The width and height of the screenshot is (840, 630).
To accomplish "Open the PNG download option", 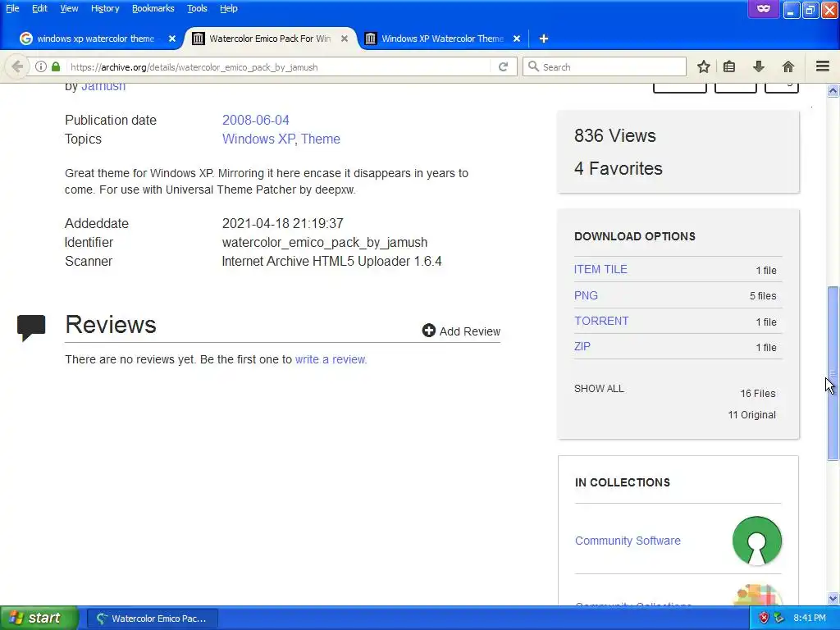I will (586, 295).
